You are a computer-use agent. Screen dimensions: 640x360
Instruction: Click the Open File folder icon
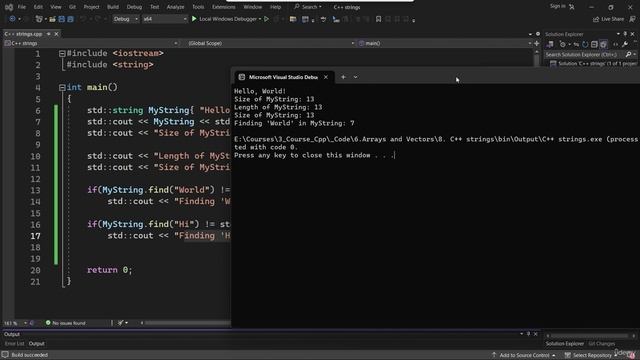click(x=52, y=19)
